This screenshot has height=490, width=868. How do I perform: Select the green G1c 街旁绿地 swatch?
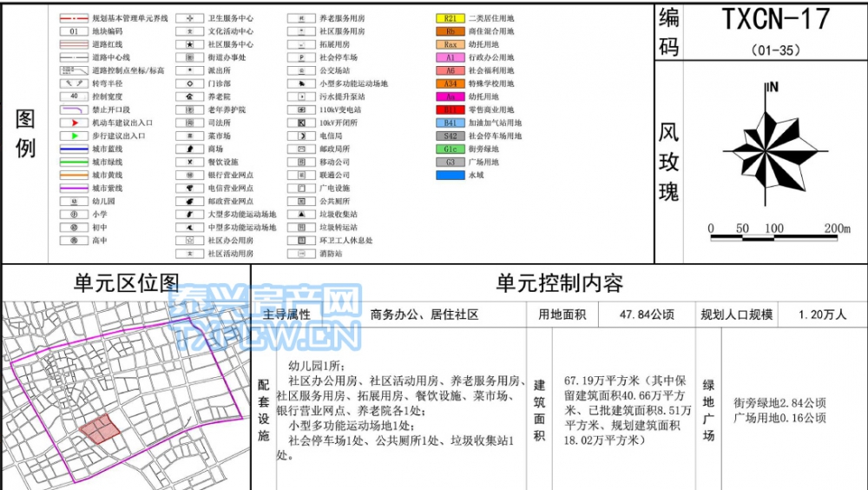coord(450,149)
